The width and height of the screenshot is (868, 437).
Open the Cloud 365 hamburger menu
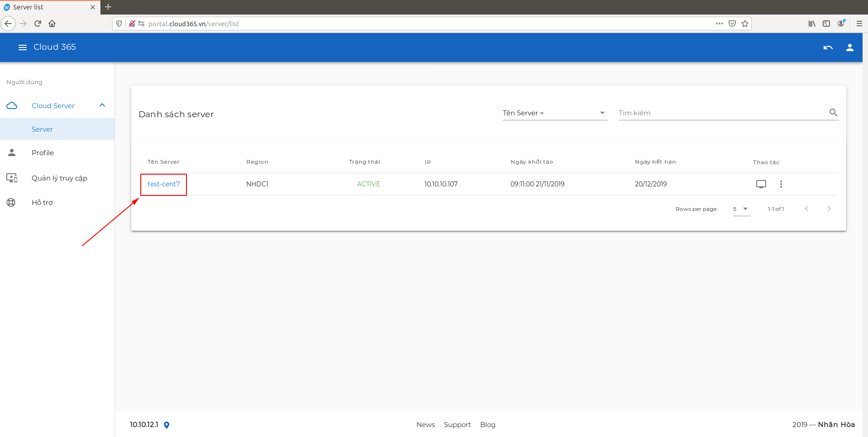click(x=22, y=47)
